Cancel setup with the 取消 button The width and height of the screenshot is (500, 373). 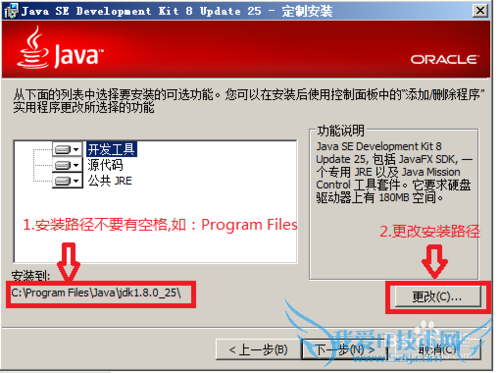pyautogui.click(x=438, y=350)
